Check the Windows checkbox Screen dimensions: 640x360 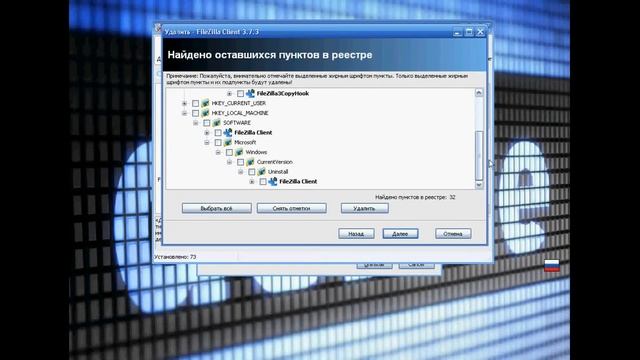[x=229, y=152]
